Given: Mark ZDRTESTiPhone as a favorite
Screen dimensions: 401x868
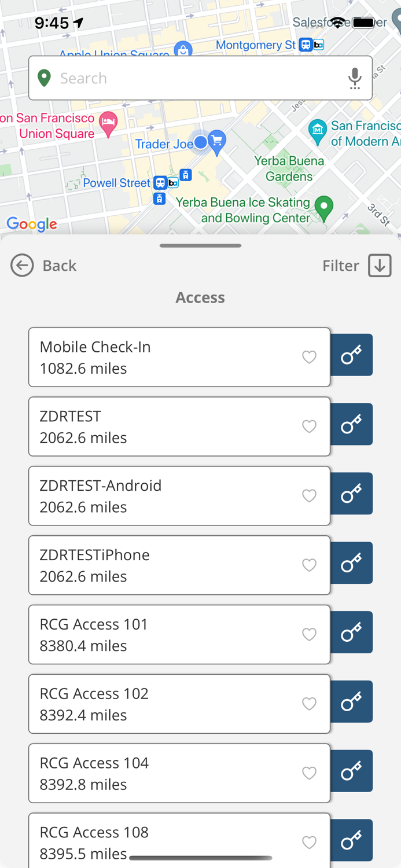Looking at the screenshot, I should click(309, 565).
